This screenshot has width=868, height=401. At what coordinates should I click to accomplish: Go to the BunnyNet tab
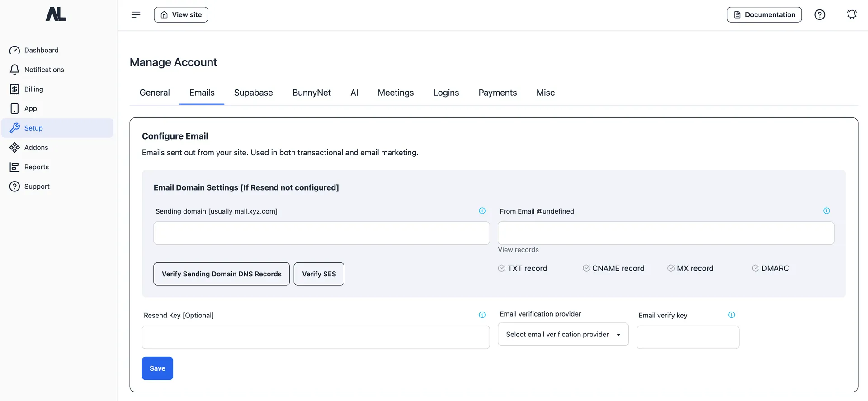click(311, 93)
